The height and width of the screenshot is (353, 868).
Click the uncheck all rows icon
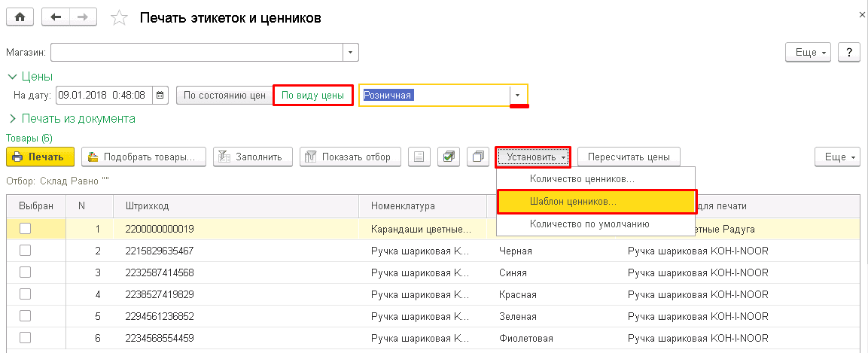click(477, 157)
